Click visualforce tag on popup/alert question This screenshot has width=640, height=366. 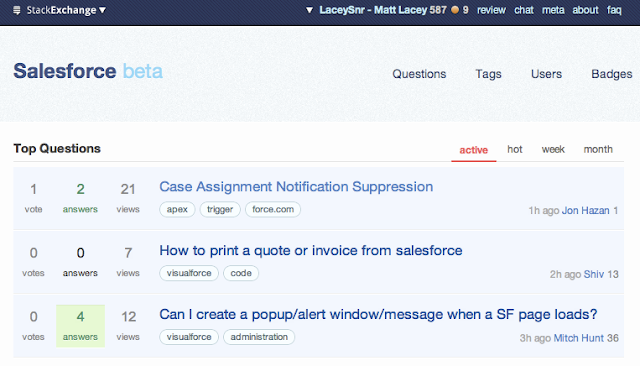tap(189, 337)
